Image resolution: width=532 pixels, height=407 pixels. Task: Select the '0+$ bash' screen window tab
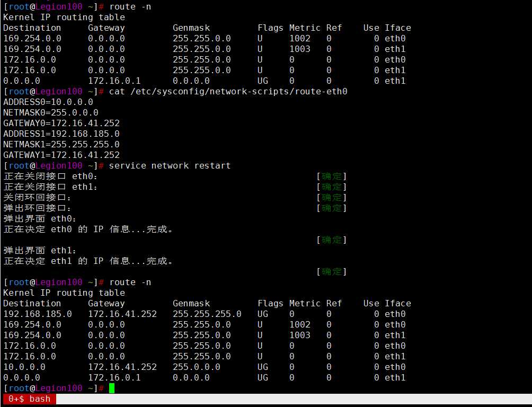pos(29,399)
